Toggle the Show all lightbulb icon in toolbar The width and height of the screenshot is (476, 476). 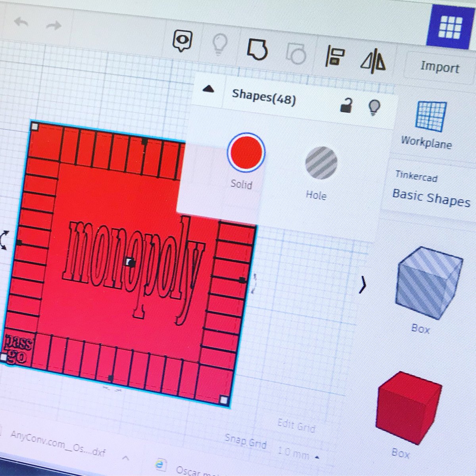[x=219, y=44]
